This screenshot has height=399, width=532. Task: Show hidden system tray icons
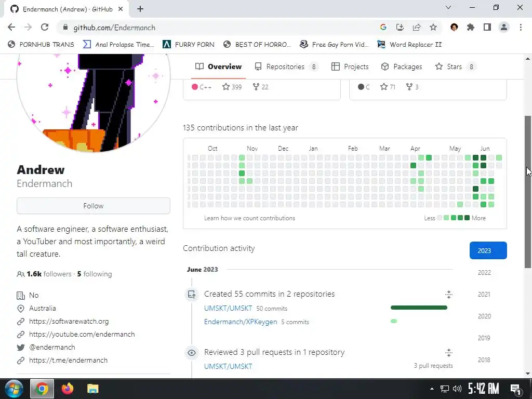[x=432, y=389]
